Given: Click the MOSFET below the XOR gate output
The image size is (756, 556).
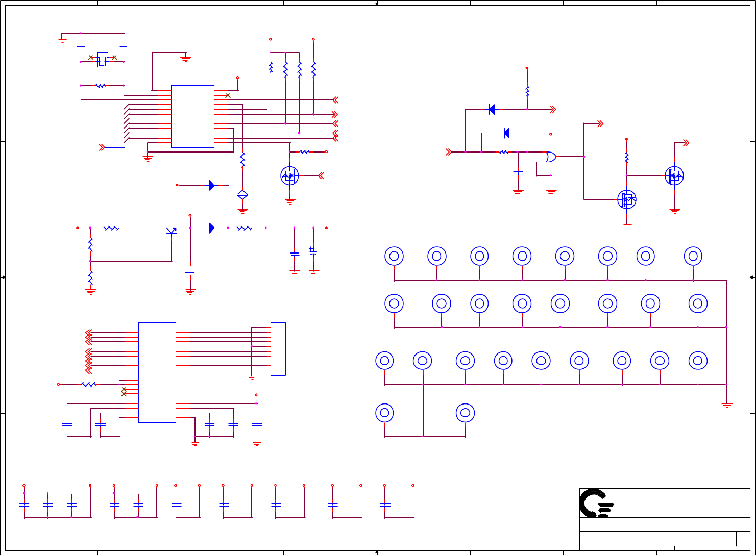Looking at the screenshot, I should 627,199.
